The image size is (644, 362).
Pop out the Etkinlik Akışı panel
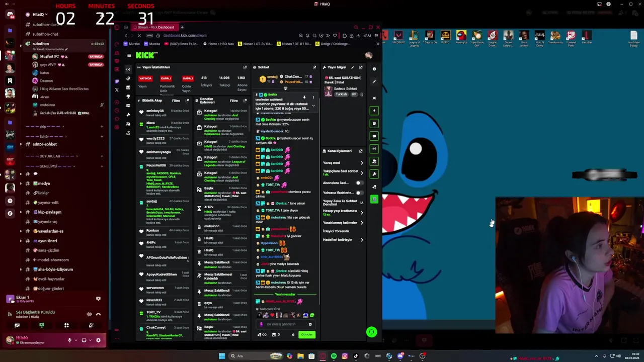coord(187,101)
